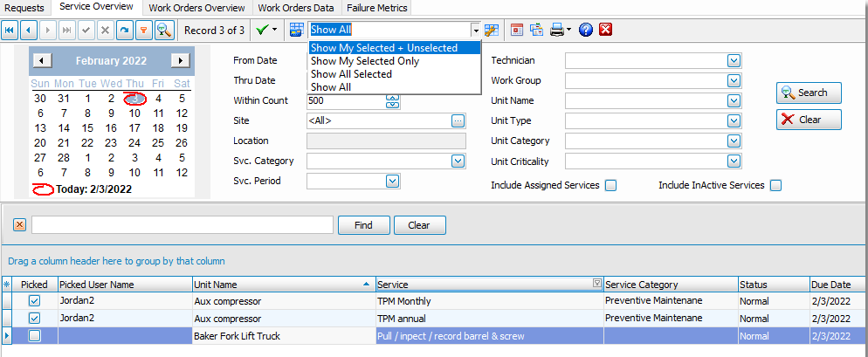Click the Within Count spinner arrows

click(x=392, y=100)
